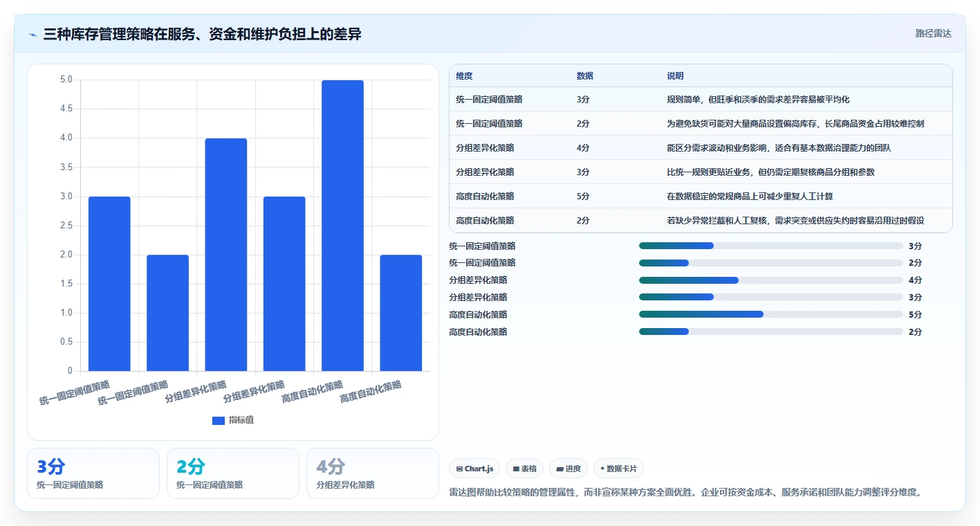Click the 4分 label beside the progress bars
The width and height of the screenshot is (980, 526).
(915, 280)
